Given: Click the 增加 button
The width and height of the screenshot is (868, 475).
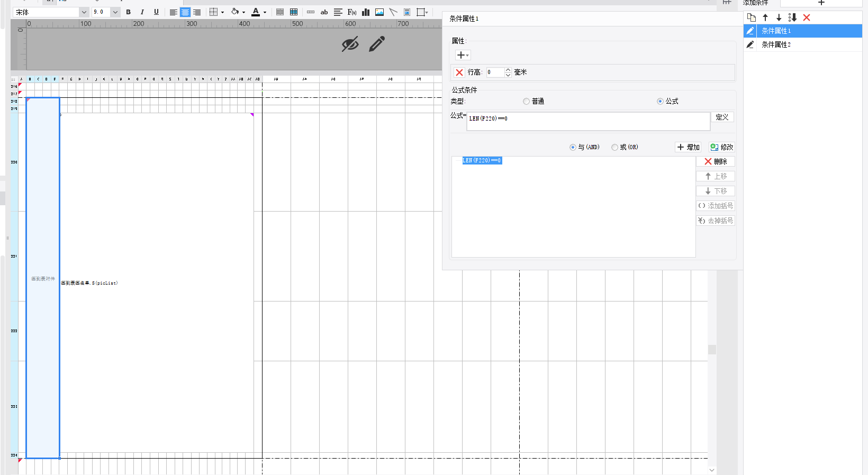Looking at the screenshot, I should pyautogui.click(x=688, y=147).
